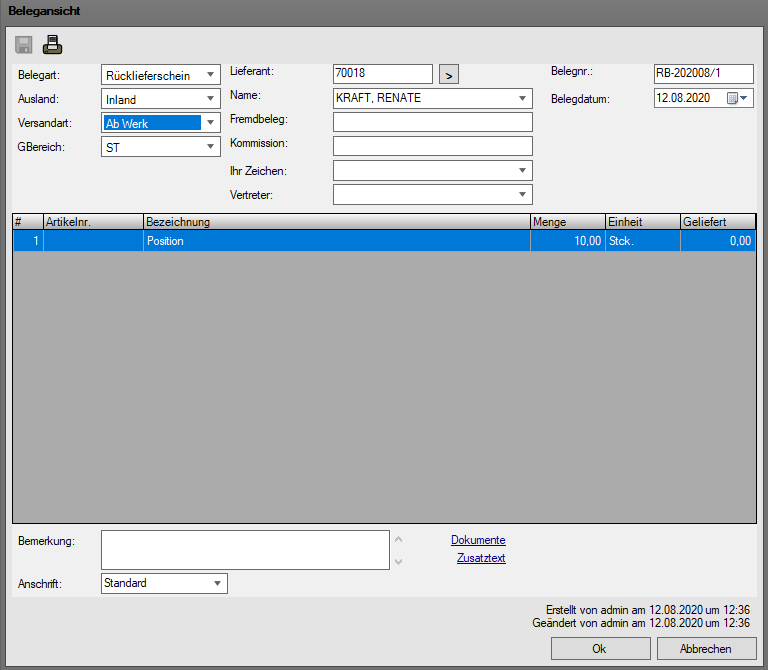Screen dimensions: 768x670
Task: Focus the Fremdbeleg input field
Action: (432, 122)
